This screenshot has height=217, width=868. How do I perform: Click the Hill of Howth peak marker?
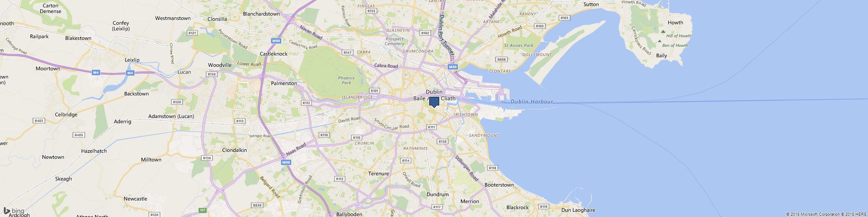[663, 32]
